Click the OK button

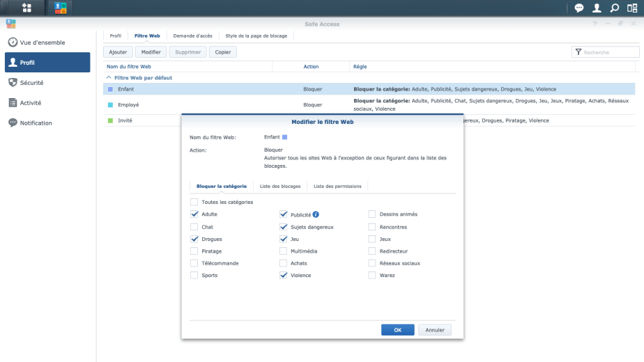point(397,330)
